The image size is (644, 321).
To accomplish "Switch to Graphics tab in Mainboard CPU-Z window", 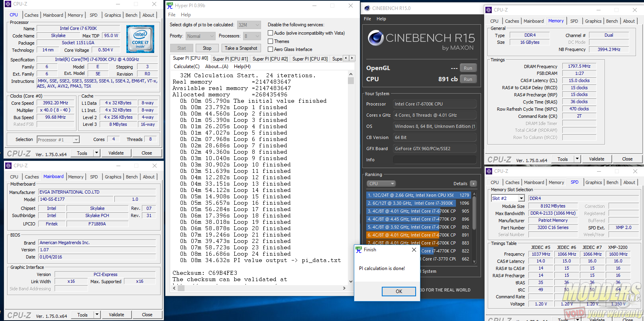I will coord(113,177).
